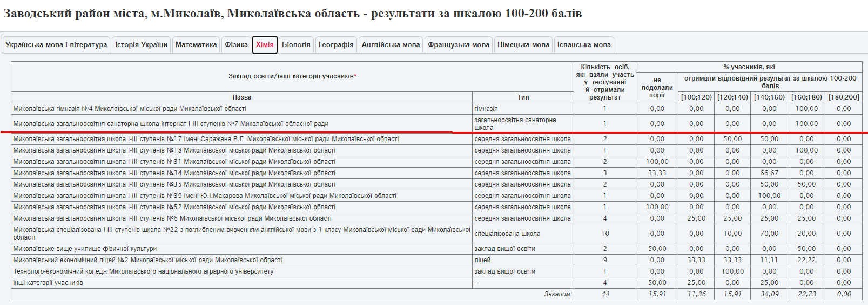868x305 pixels.
Task: Click value 70,00 in school №22 row
Action: point(769,234)
